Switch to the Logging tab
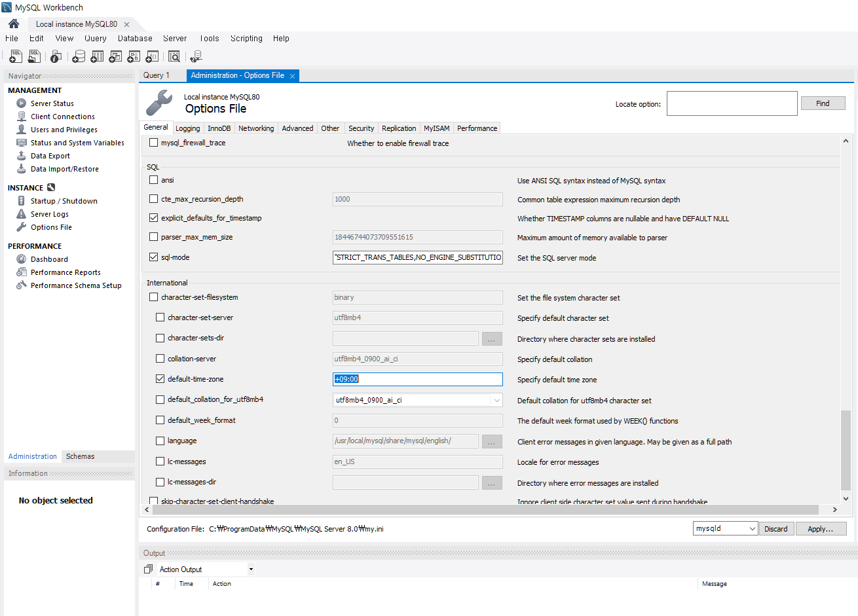 pyautogui.click(x=188, y=128)
